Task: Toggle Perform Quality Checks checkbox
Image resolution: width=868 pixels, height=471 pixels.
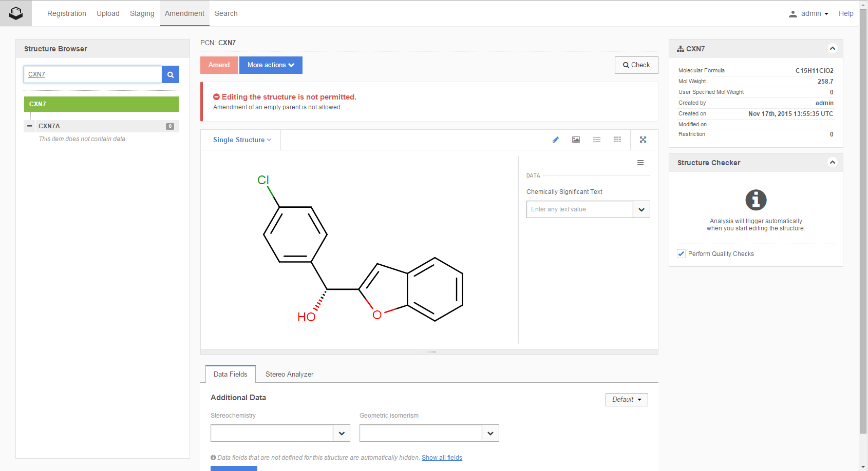Action: point(681,254)
